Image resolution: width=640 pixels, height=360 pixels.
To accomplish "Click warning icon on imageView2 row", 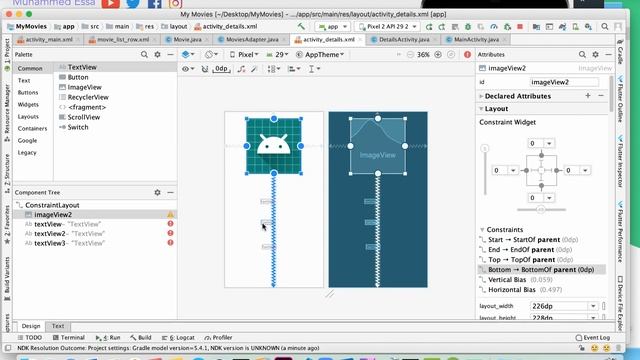I will click(x=171, y=215).
